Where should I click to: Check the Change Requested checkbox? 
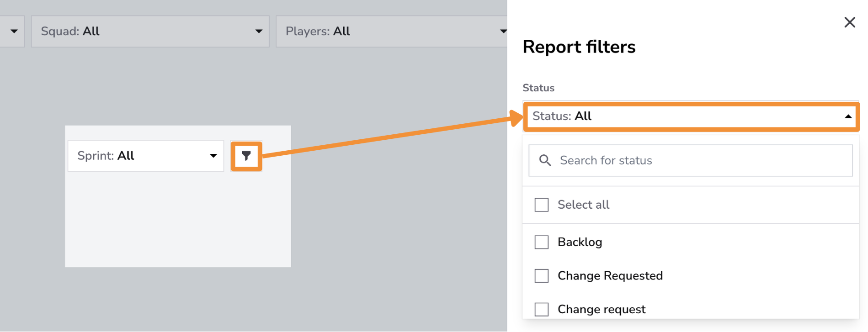tap(542, 276)
